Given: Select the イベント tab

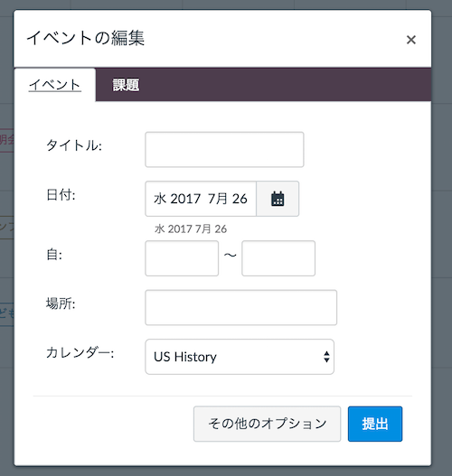Looking at the screenshot, I should pyautogui.click(x=55, y=85).
